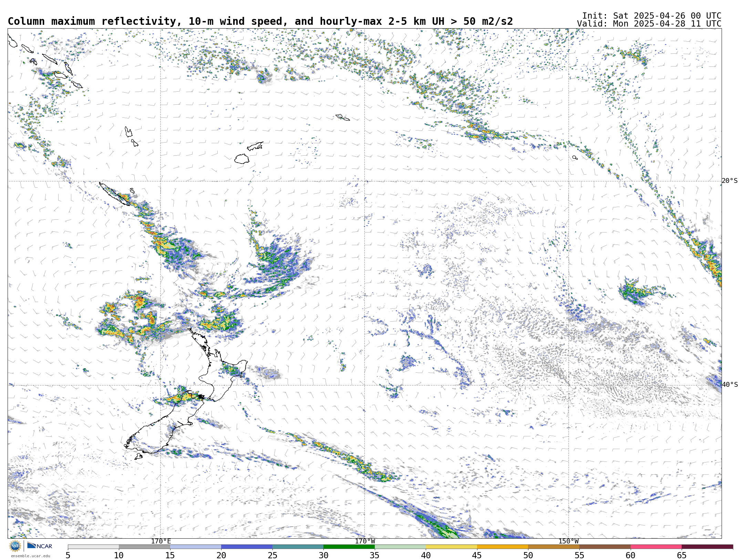Click the 'Valid: Mon 2025-04-28 11 UTC' text
The width and height of the screenshot is (744, 560).
pyautogui.click(x=649, y=24)
